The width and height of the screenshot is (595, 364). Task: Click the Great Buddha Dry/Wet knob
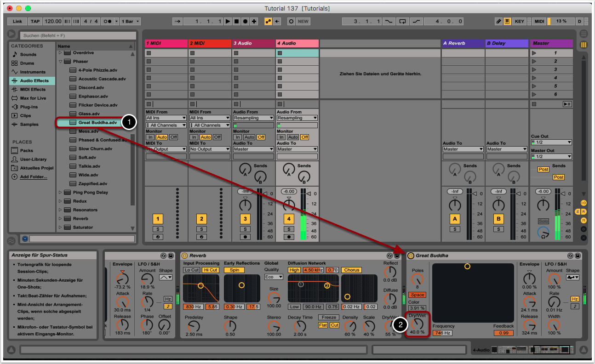tap(418, 323)
